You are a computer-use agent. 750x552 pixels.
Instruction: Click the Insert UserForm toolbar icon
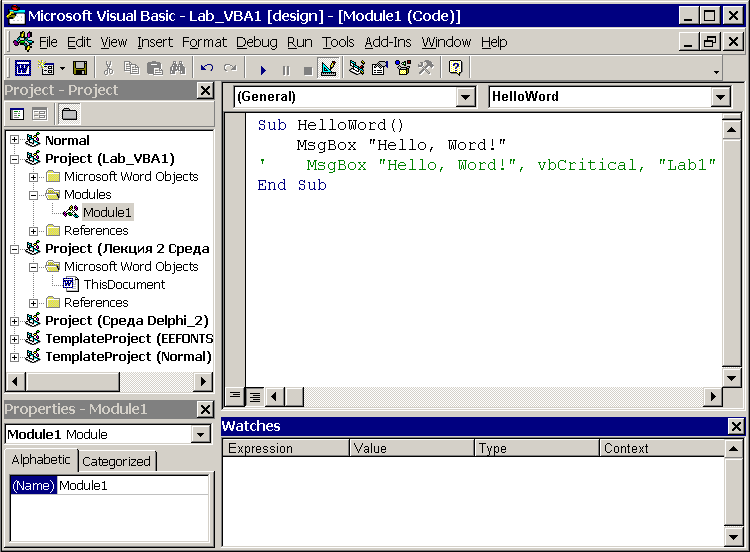click(46, 68)
